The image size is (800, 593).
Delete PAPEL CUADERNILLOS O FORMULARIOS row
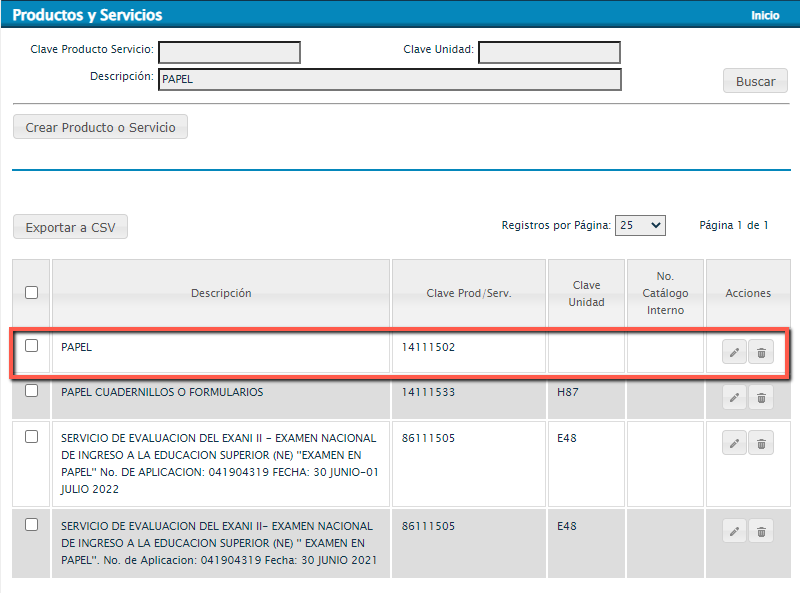761,397
